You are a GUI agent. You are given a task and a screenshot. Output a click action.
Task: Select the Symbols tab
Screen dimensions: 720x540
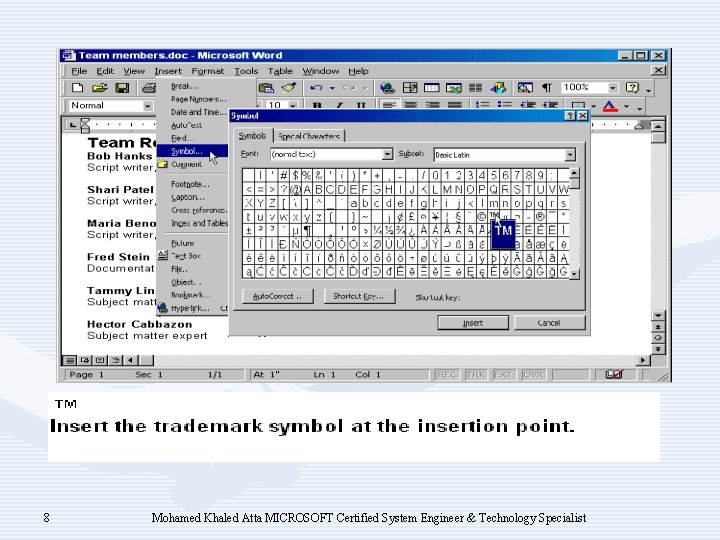click(252, 135)
